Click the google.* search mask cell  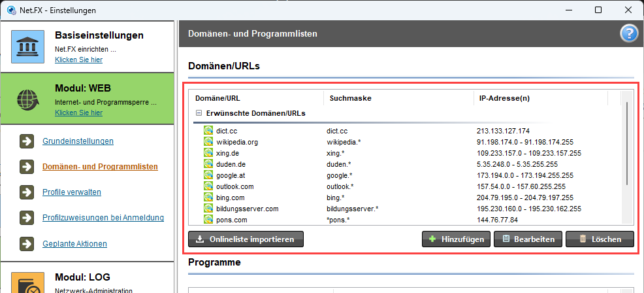click(339, 175)
